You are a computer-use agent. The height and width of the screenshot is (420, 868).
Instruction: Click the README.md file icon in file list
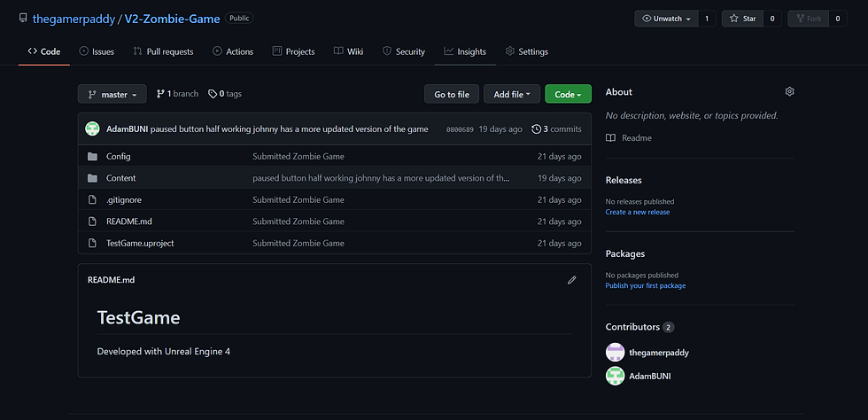point(92,222)
